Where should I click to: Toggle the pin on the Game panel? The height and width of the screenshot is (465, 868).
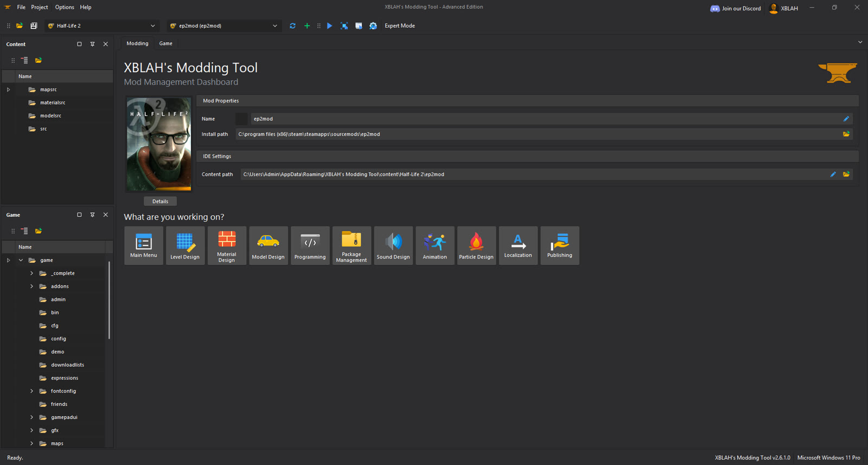[x=92, y=215]
